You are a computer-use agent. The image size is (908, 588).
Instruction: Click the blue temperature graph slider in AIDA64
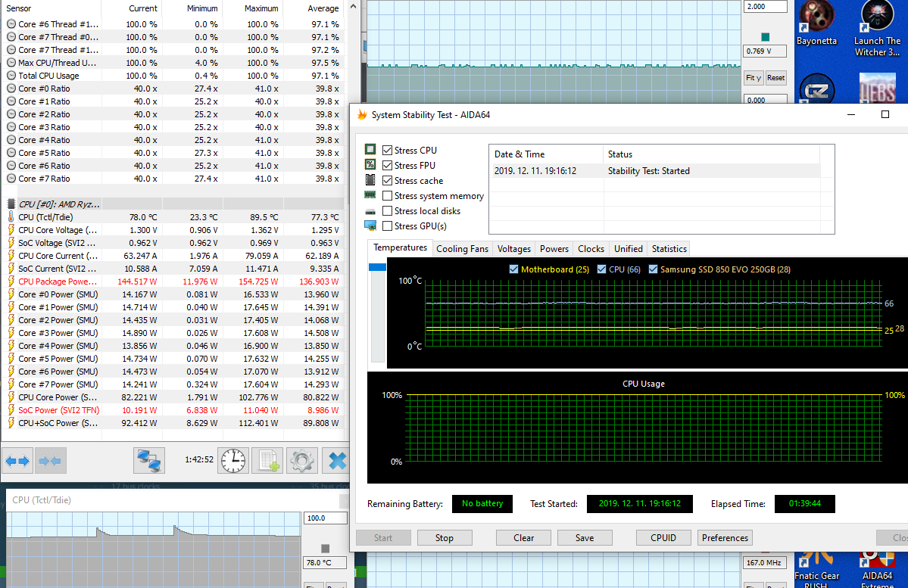pos(377,267)
